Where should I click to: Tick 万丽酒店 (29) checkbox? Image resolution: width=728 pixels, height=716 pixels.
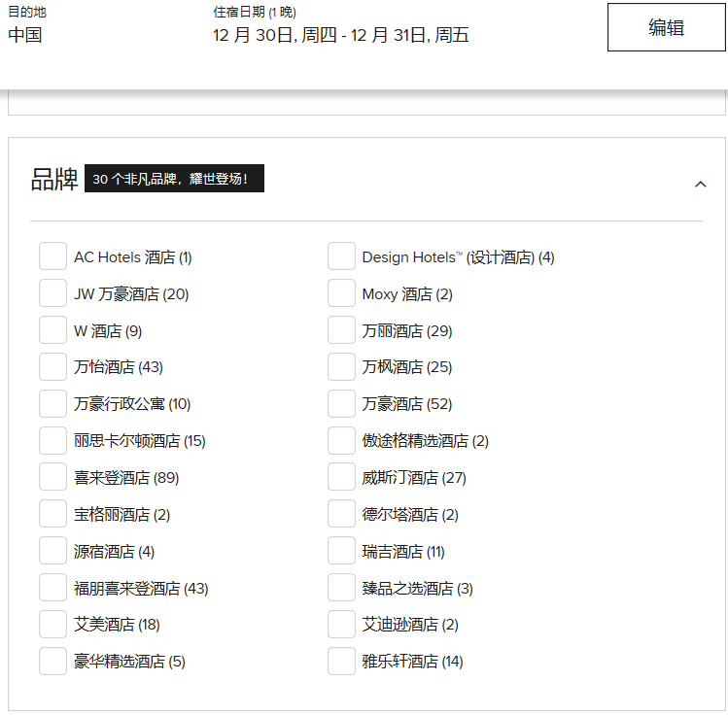[x=342, y=330]
